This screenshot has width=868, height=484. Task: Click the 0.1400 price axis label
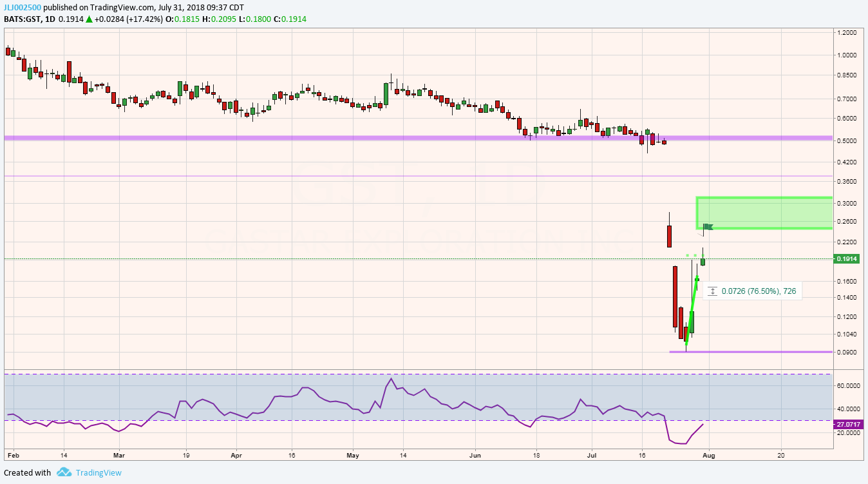click(x=847, y=298)
